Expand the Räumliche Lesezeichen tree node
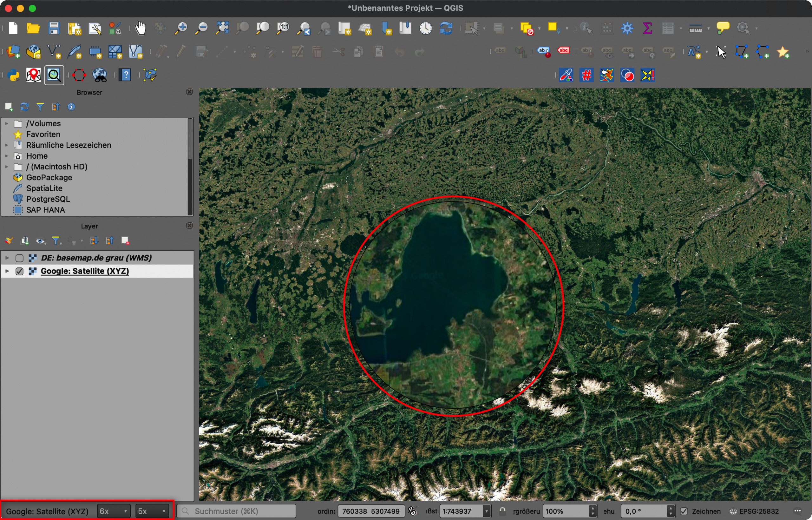Screen dimensions: 812x520 pyautogui.click(x=6, y=145)
